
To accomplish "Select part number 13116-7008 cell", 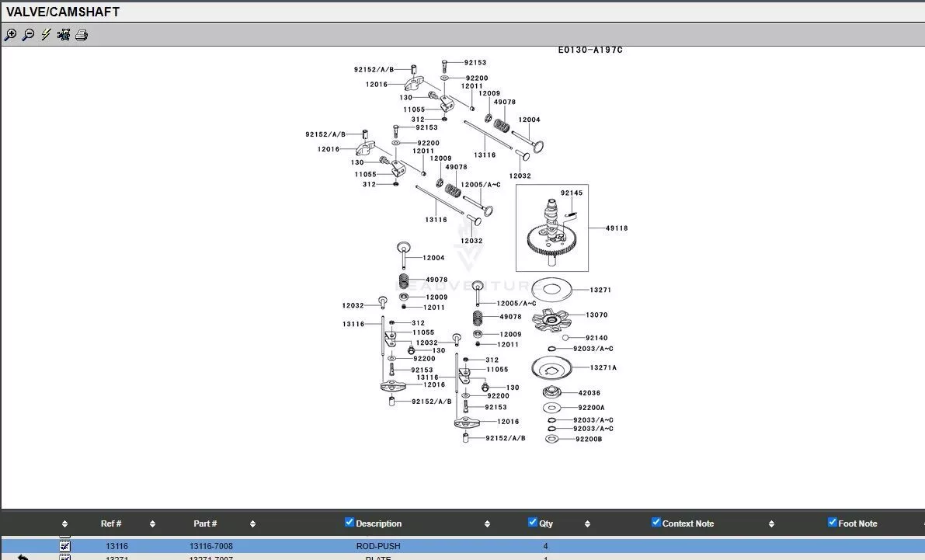I will click(210, 546).
